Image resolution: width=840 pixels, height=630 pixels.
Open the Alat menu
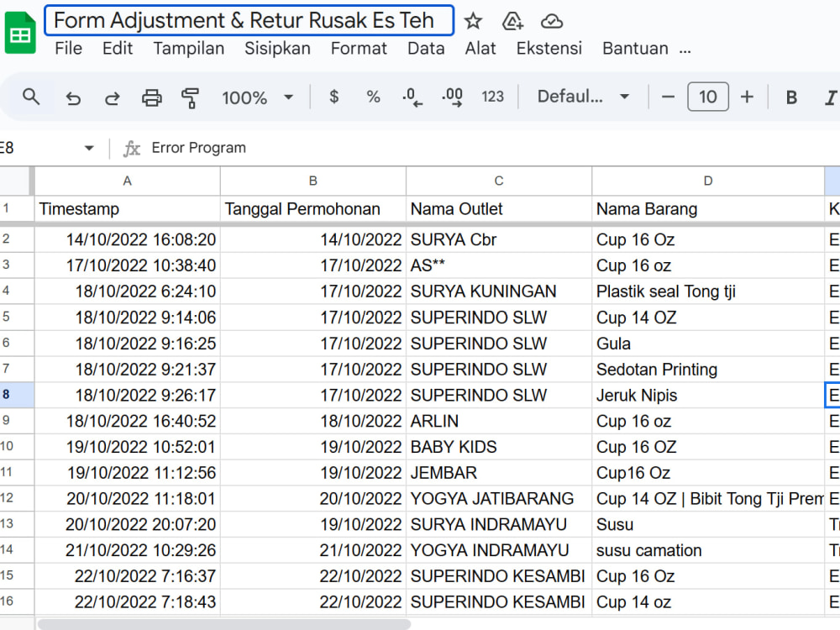(480, 48)
